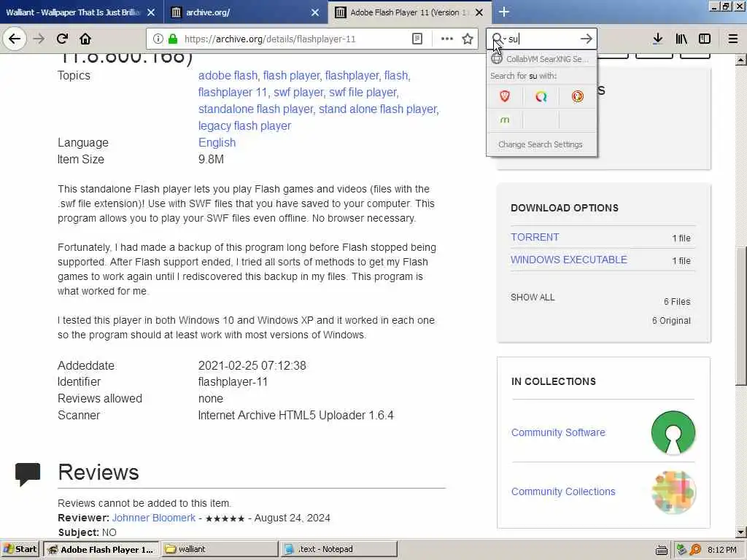Screen dimensions: 747x560
Task: Click the green padlock security icon
Action: [x=173, y=39]
